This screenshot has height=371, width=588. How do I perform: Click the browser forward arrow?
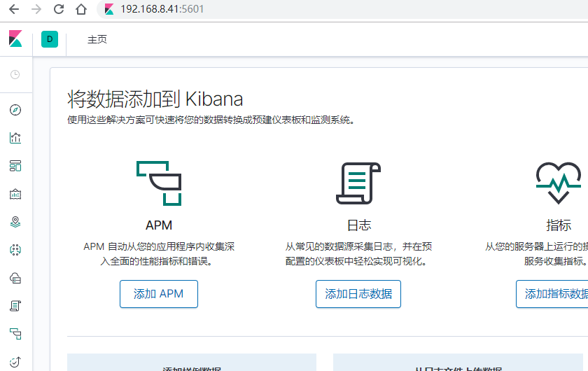[36, 9]
